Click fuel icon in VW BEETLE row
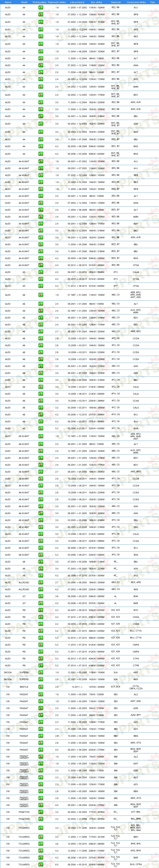 (x=41, y=687)
